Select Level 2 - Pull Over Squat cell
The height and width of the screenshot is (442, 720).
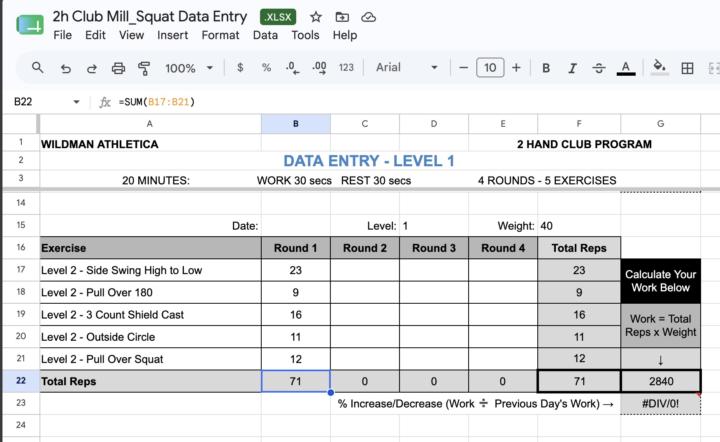[x=150, y=359]
